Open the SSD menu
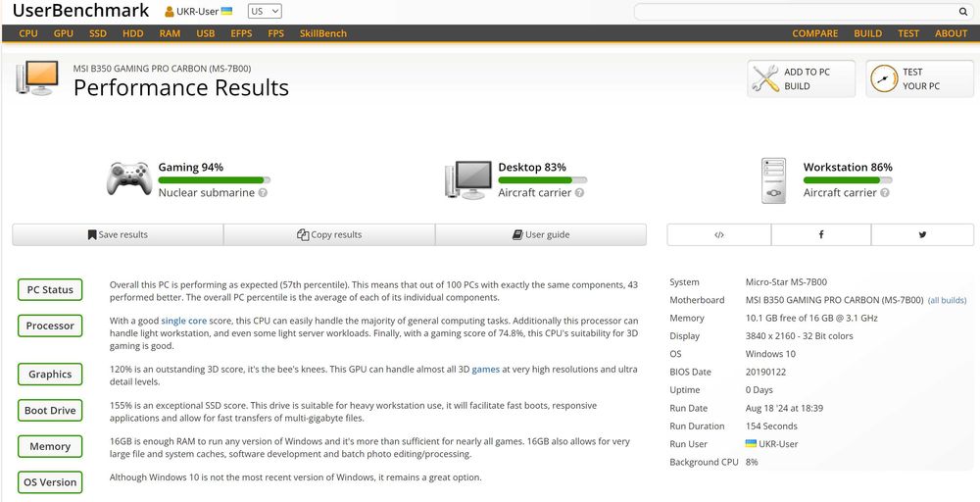The image size is (980, 502). coord(97,33)
